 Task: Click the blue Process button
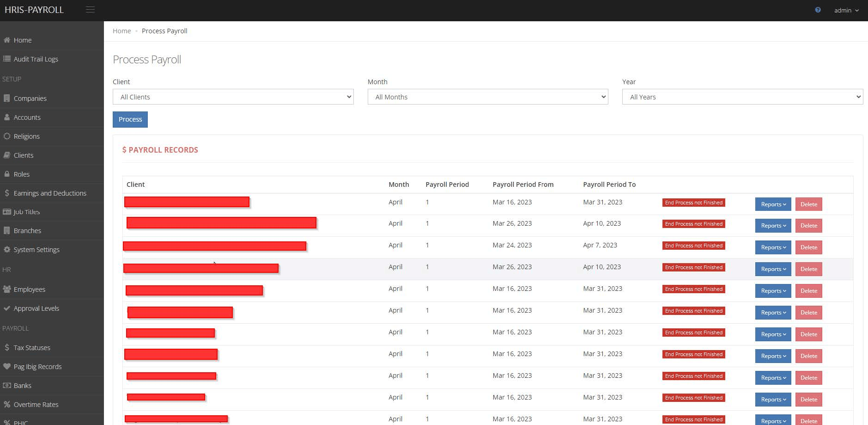130,119
